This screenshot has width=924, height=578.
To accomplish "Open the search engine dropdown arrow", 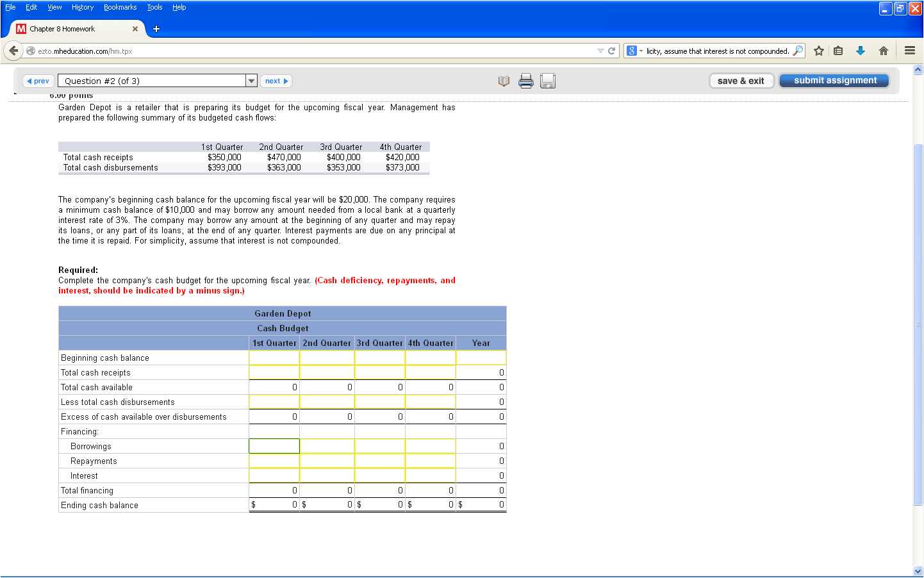I will coord(640,50).
